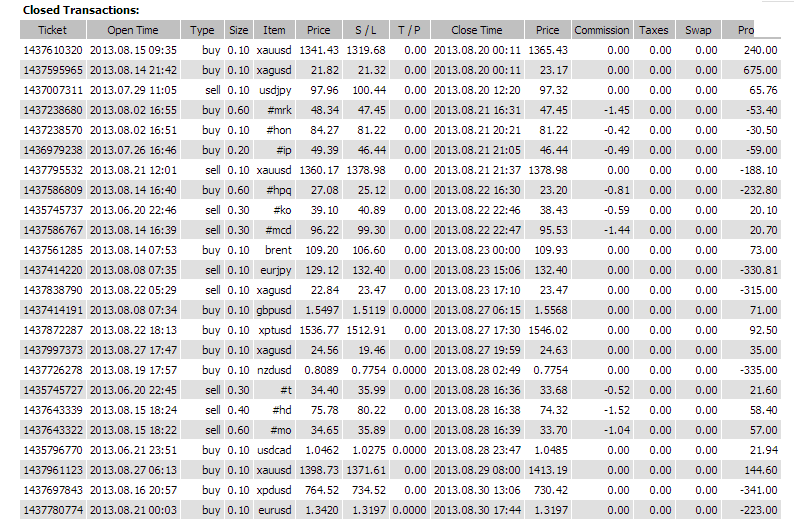Click the gbpusd item cell
Viewport: 794px width, 524px height.
[274, 310]
